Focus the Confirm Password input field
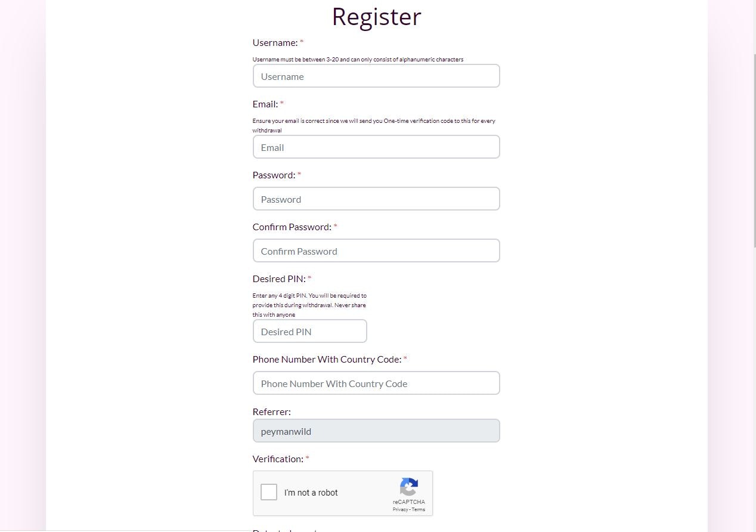Image resolution: width=756 pixels, height=532 pixels. (376, 250)
